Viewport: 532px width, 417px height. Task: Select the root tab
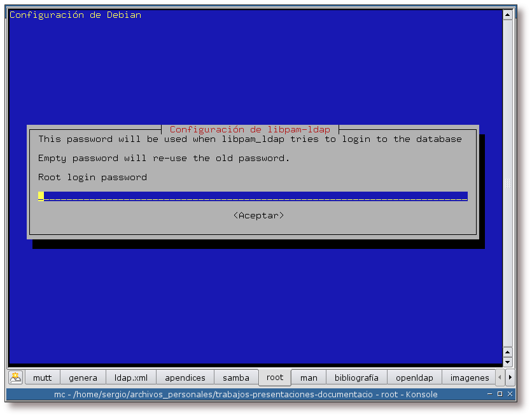click(275, 377)
